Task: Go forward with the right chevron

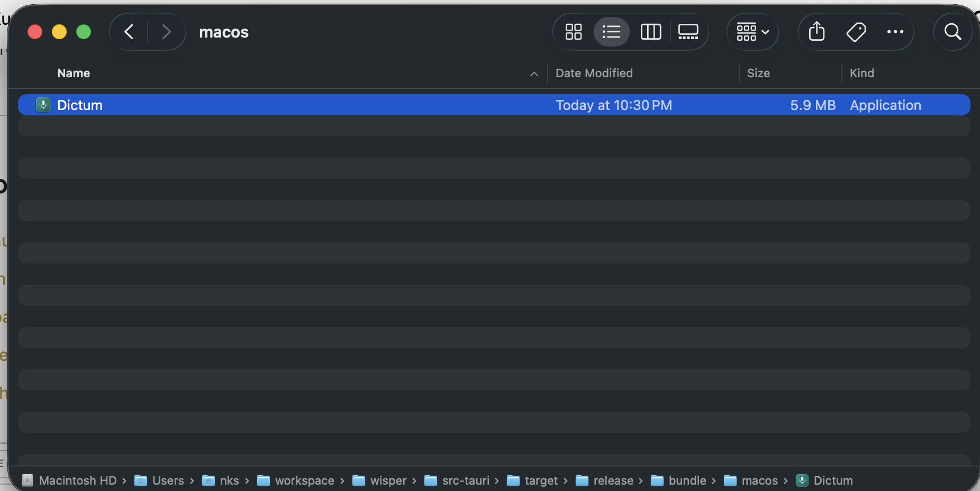Action: click(x=166, y=32)
